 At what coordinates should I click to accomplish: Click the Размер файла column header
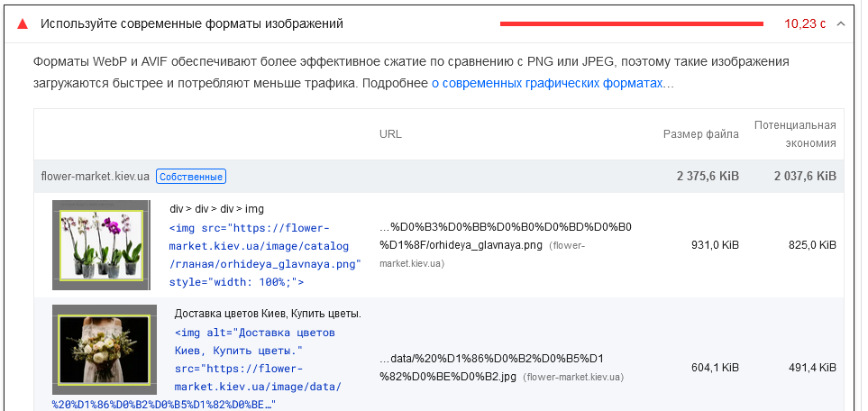point(700,134)
